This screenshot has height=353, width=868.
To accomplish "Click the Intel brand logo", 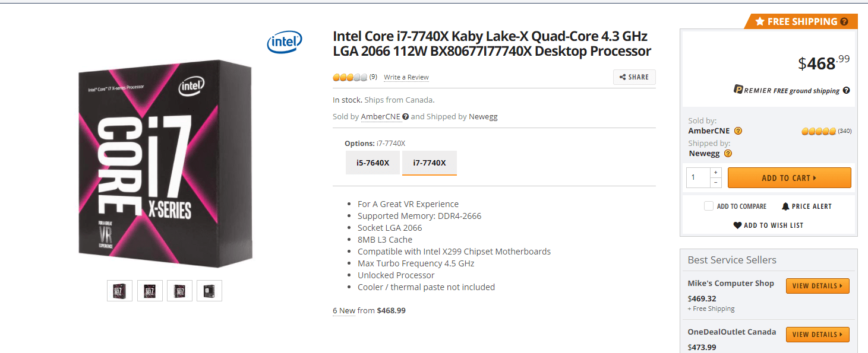I will click(285, 42).
